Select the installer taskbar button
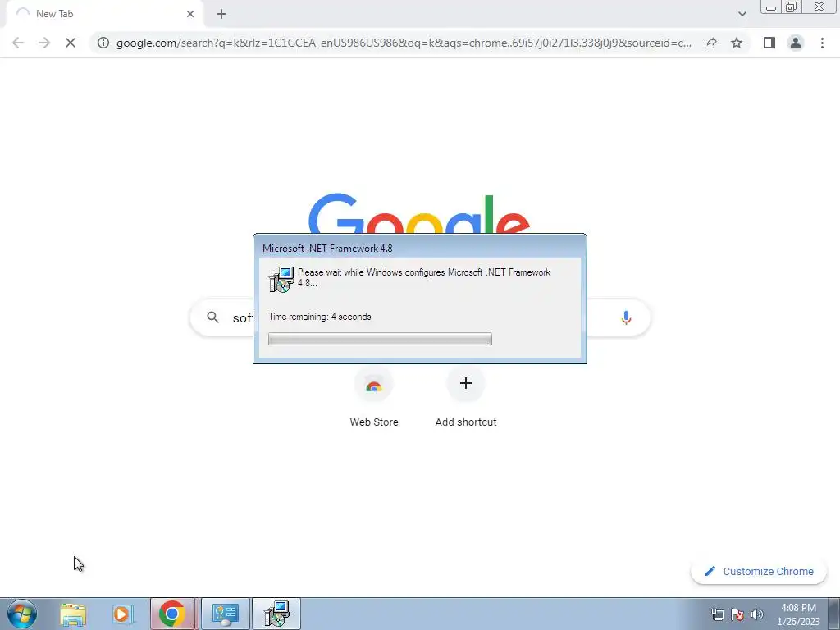 (x=276, y=614)
